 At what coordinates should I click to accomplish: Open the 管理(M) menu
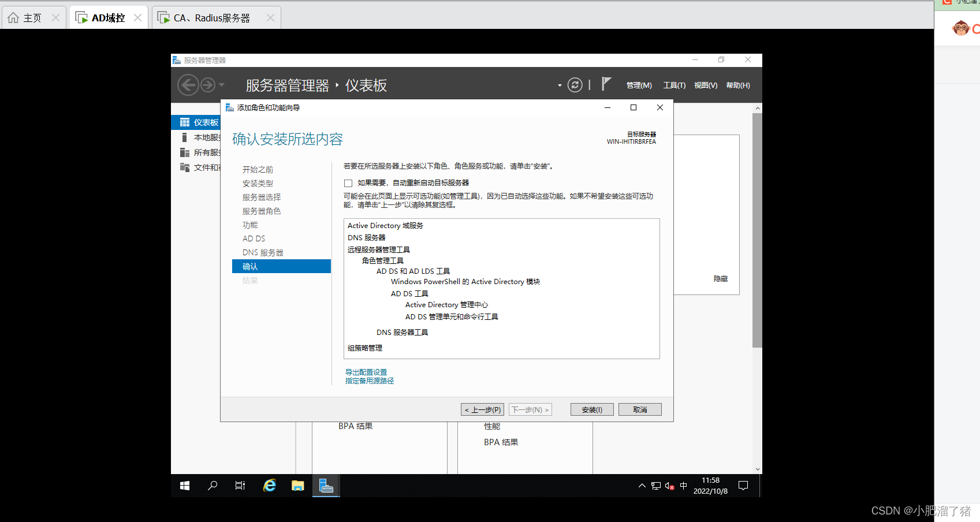639,85
